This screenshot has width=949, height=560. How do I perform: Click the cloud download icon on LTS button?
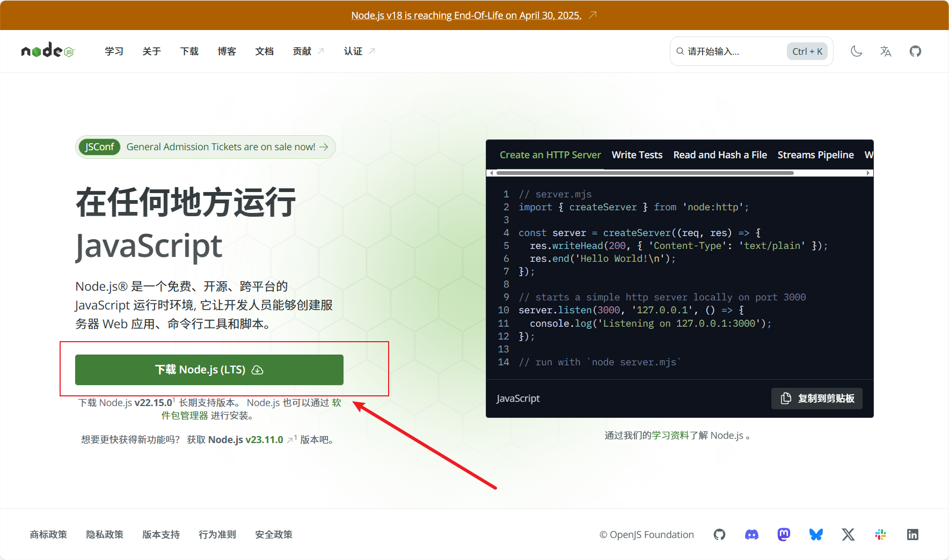point(258,370)
